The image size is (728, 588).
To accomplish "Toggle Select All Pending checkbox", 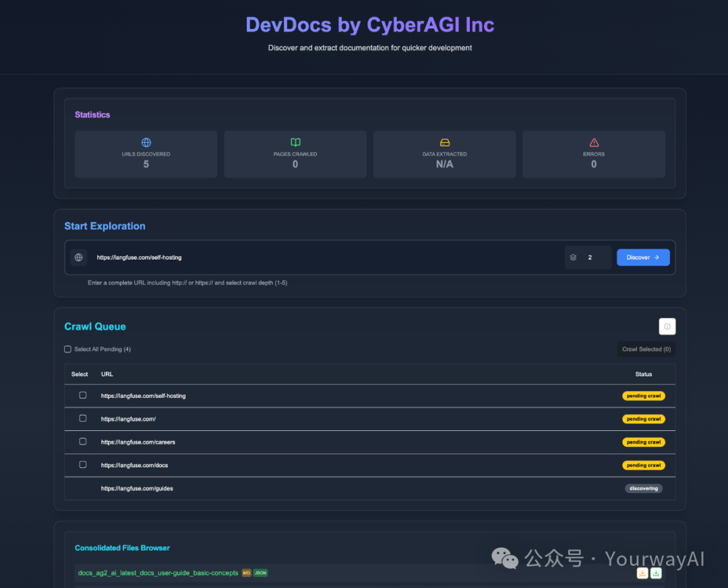I will (x=68, y=349).
